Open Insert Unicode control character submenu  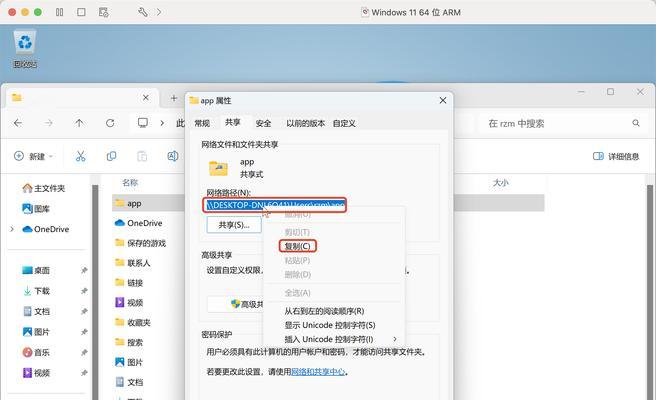click(334, 339)
